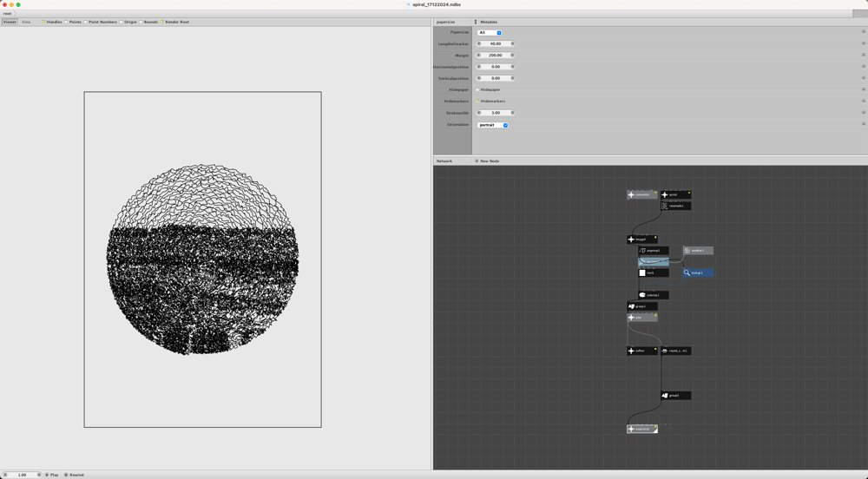Select the group3 node

point(675,396)
